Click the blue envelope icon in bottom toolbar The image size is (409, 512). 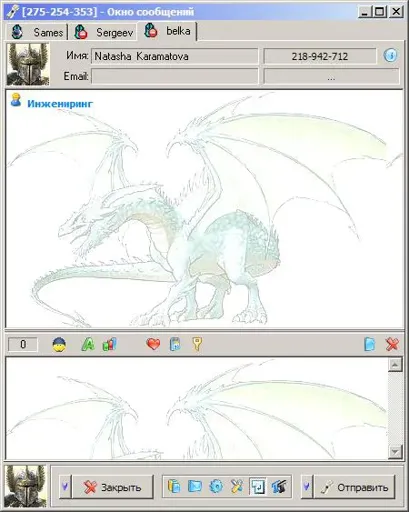click(195, 487)
